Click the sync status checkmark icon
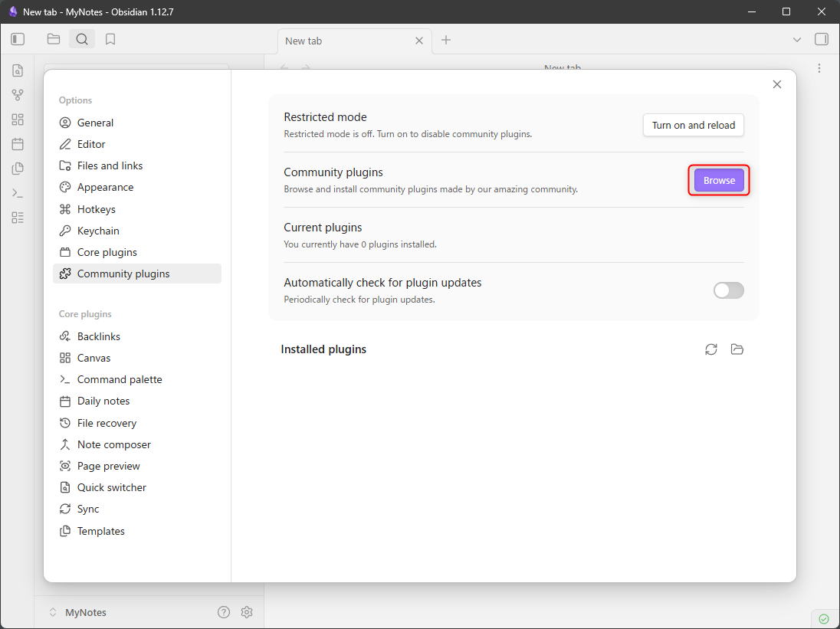This screenshot has height=629, width=840. click(x=824, y=619)
